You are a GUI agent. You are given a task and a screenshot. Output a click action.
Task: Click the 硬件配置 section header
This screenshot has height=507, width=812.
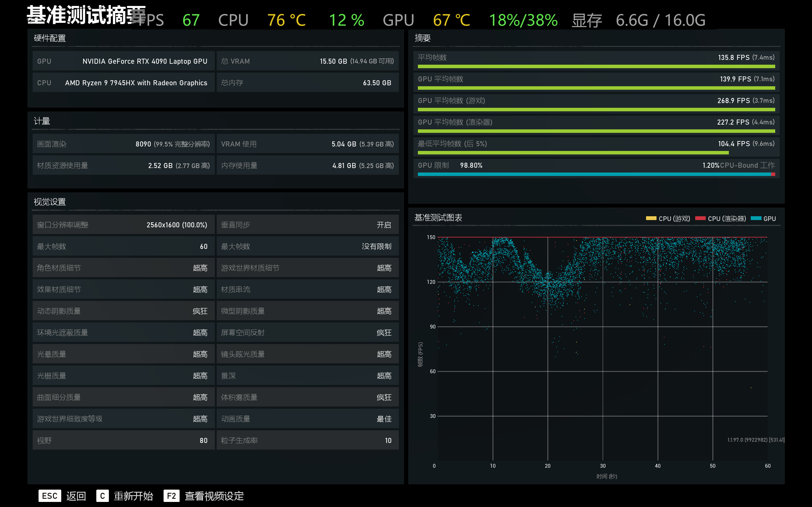pos(50,38)
